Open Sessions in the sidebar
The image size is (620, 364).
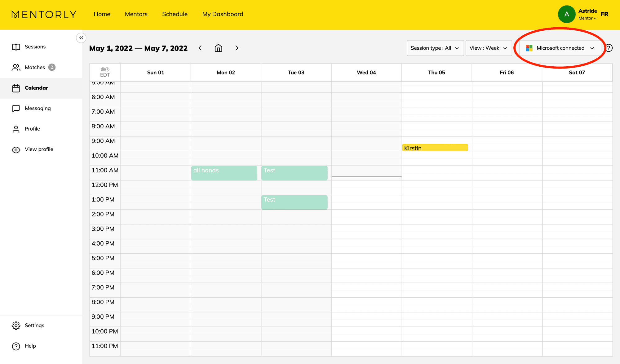(35, 47)
